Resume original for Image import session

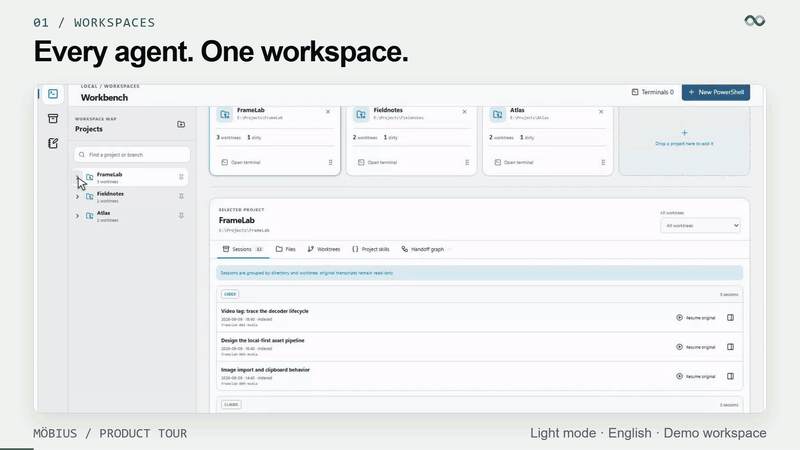pos(695,377)
